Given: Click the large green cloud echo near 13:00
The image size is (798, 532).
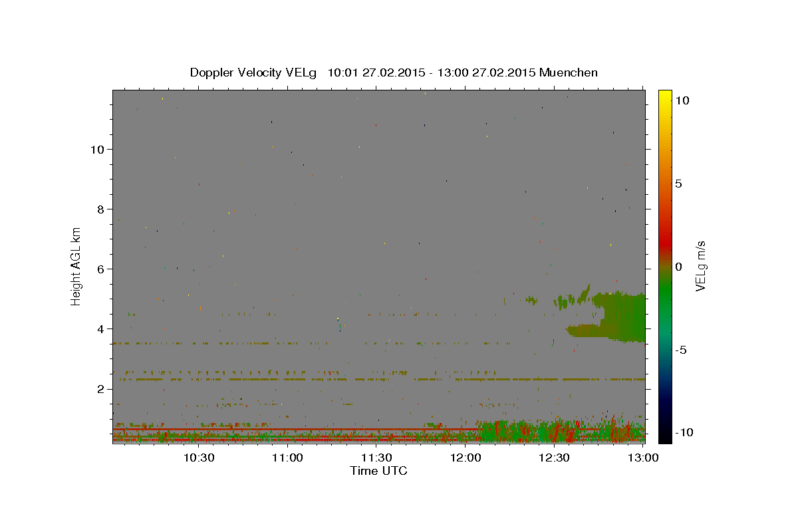Looking at the screenshot, I should tap(624, 317).
